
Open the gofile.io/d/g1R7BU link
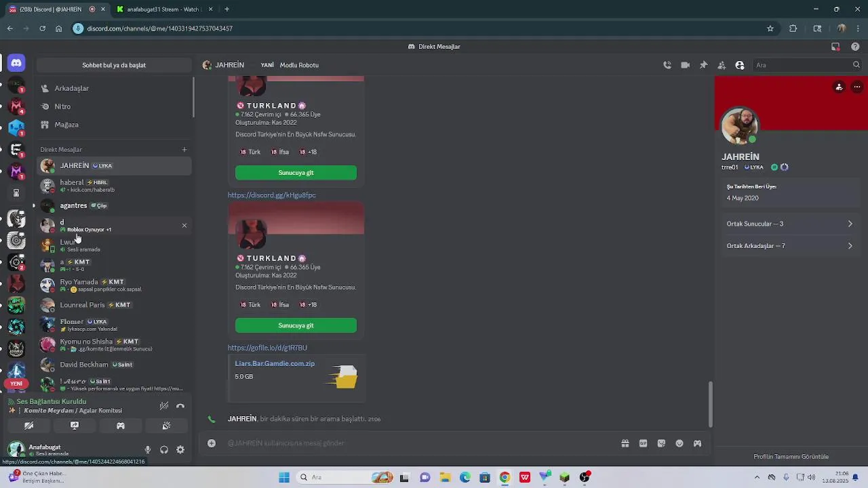267,348
